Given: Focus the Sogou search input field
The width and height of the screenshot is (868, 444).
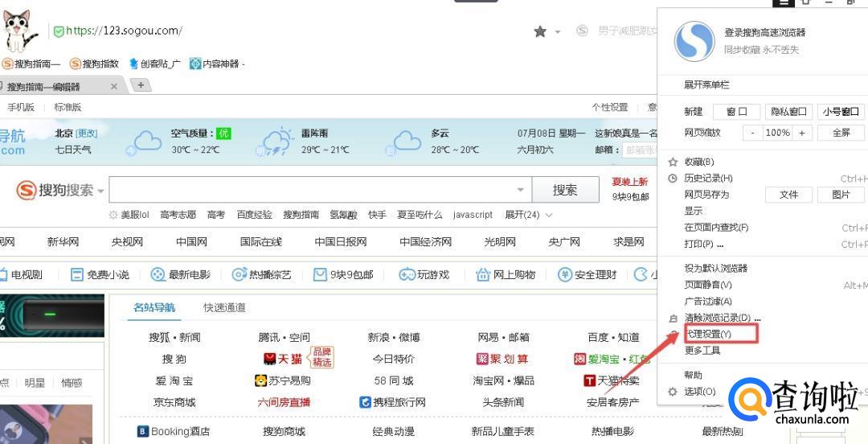Looking at the screenshot, I should pos(313,190).
